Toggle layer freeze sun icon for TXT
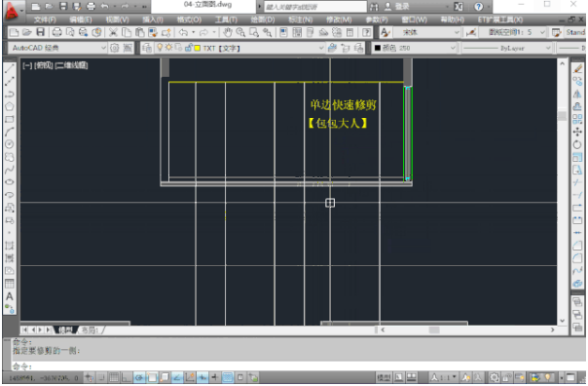 [x=168, y=48]
